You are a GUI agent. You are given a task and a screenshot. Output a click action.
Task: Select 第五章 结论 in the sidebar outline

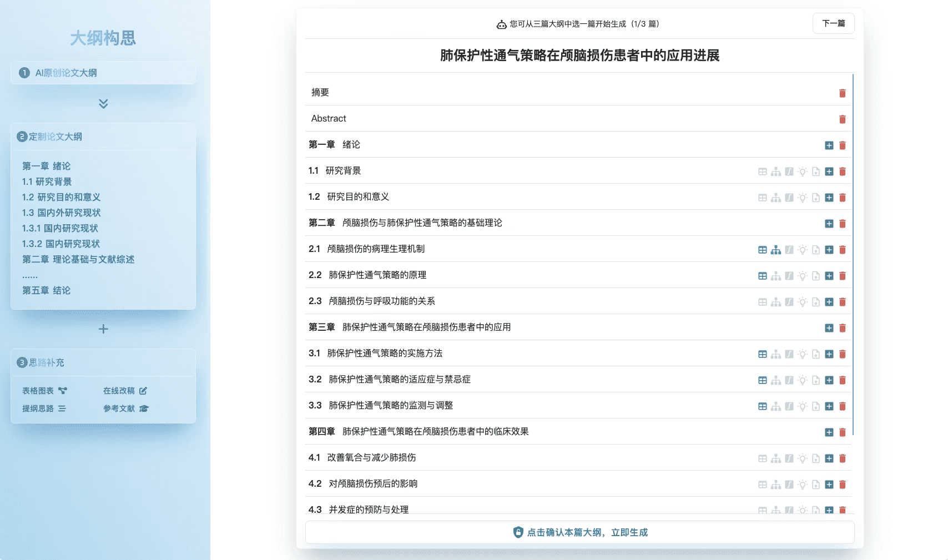[x=47, y=290]
